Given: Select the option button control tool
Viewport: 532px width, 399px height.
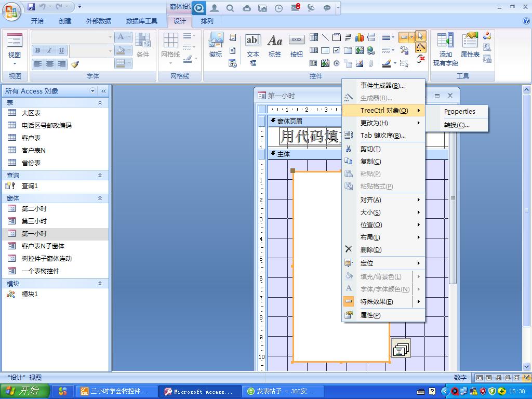Looking at the screenshot, I should click(336, 63).
